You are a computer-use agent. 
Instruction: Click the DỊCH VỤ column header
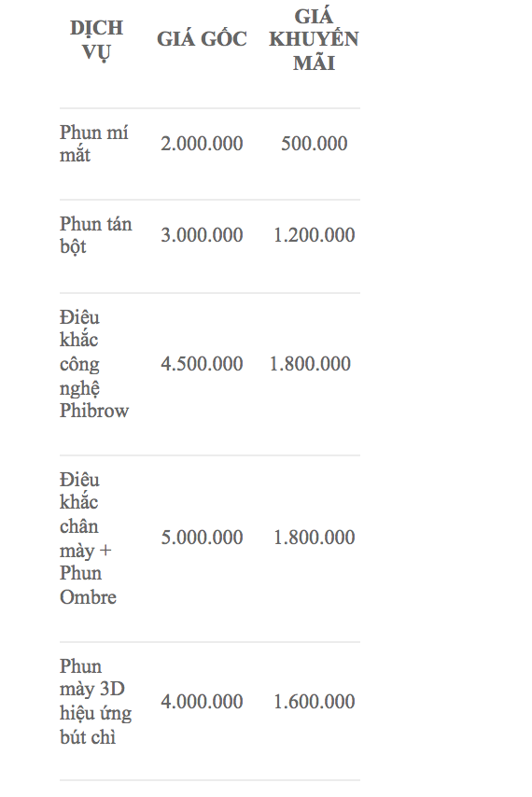tap(96, 40)
